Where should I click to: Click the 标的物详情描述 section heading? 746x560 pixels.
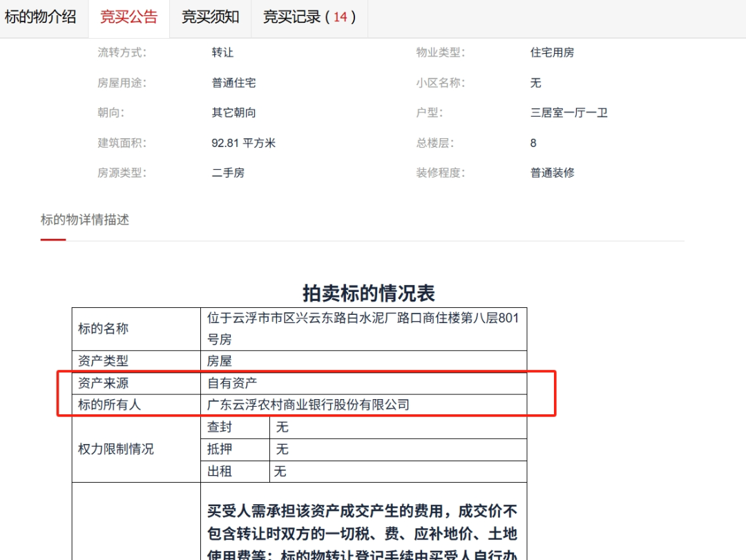point(85,220)
